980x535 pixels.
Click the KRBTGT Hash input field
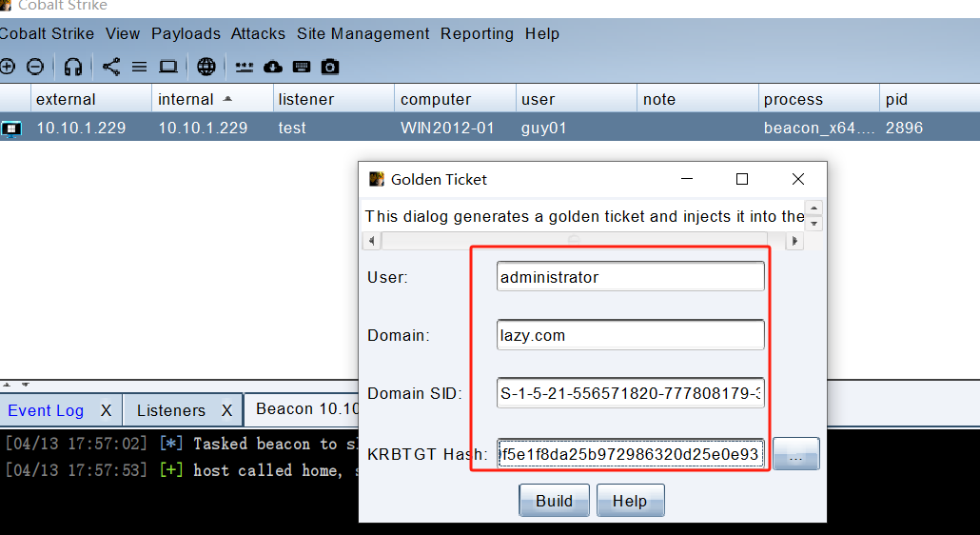[631, 453]
